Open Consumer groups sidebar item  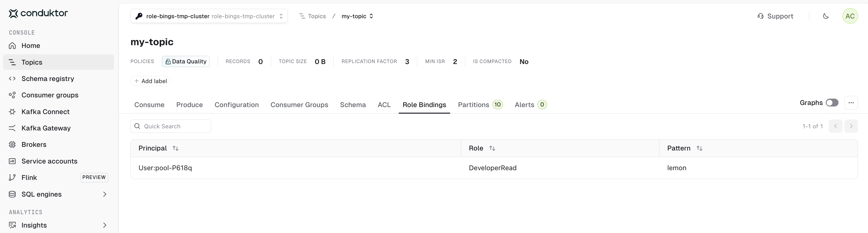[x=58, y=95]
